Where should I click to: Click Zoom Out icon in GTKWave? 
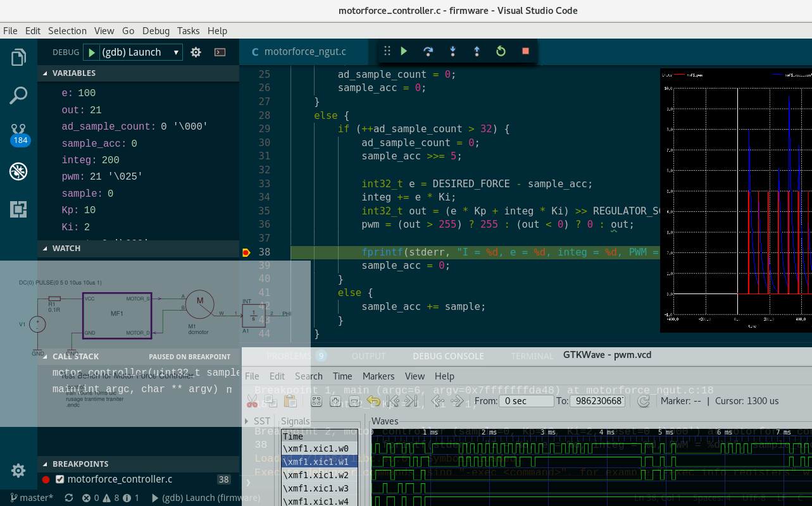(354, 400)
